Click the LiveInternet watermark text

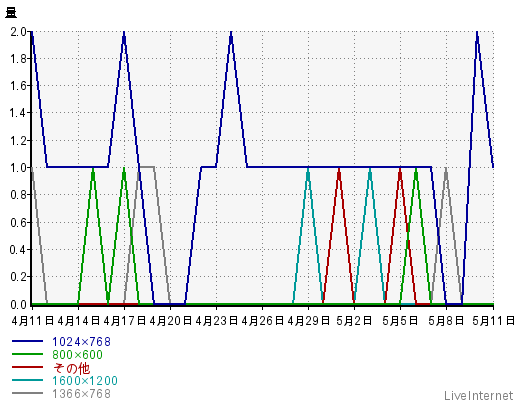click(479, 396)
